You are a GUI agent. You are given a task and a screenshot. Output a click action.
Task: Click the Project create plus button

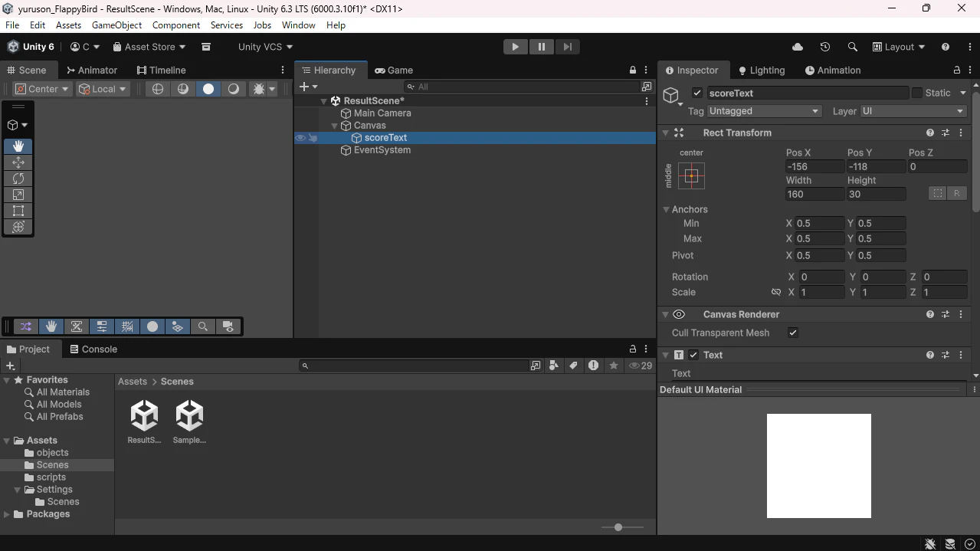pyautogui.click(x=11, y=366)
